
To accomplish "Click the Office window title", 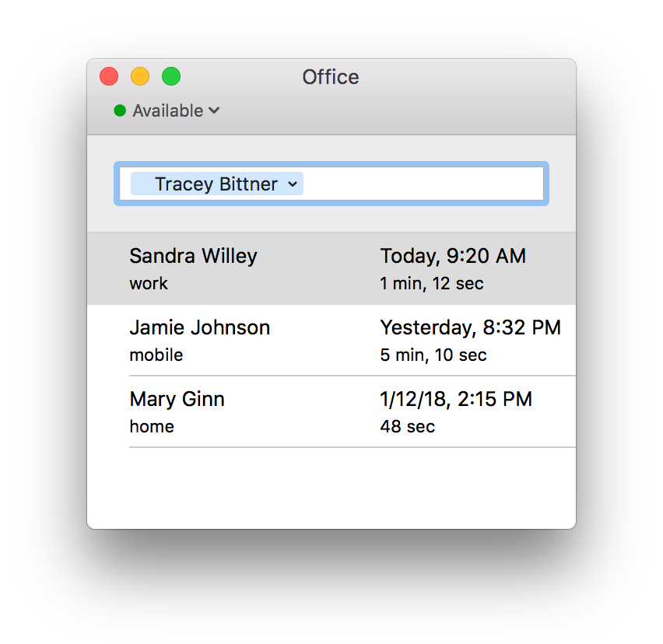I will coord(331,77).
